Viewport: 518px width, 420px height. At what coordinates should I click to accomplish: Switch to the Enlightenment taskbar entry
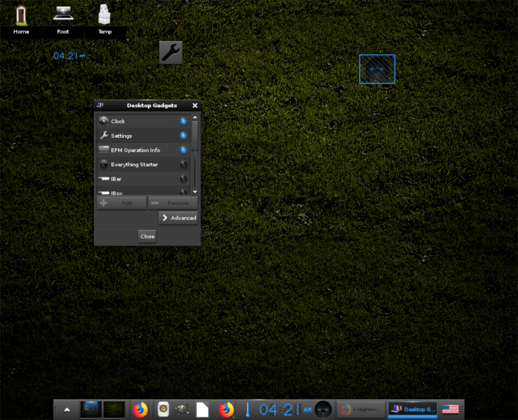coord(360,409)
